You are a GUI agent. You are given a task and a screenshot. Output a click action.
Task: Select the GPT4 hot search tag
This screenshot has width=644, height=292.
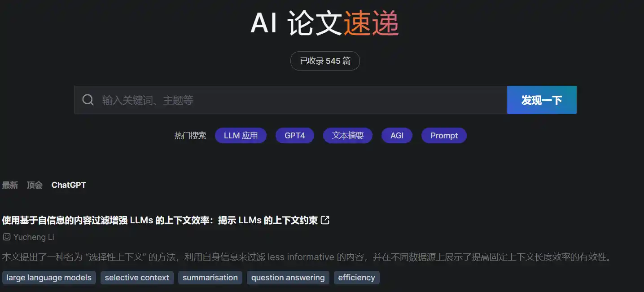(295, 136)
